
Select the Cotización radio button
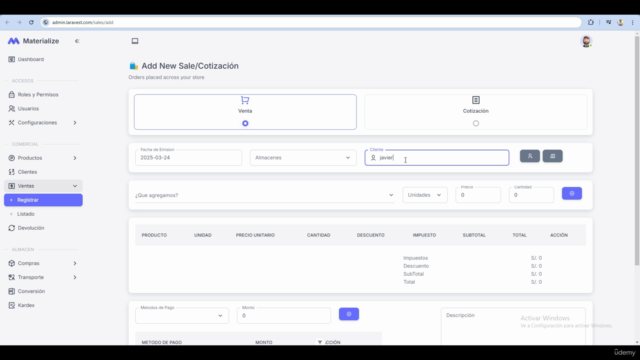476,123
